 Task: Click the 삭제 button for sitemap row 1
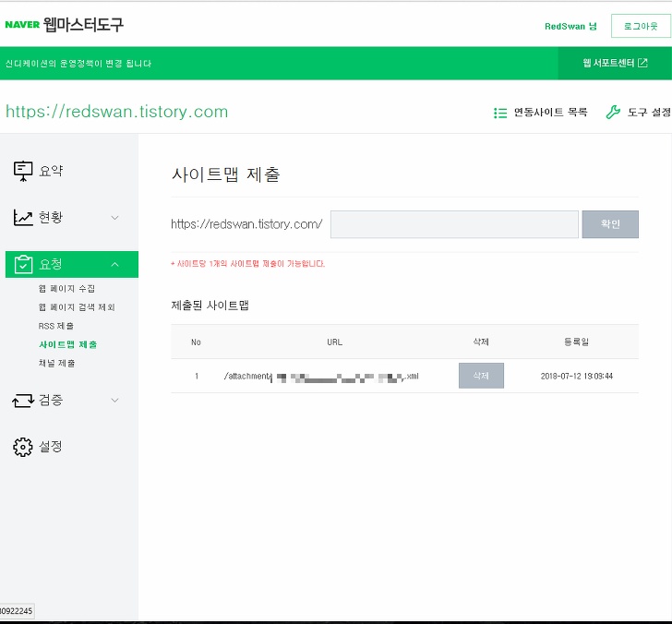point(481,376)
